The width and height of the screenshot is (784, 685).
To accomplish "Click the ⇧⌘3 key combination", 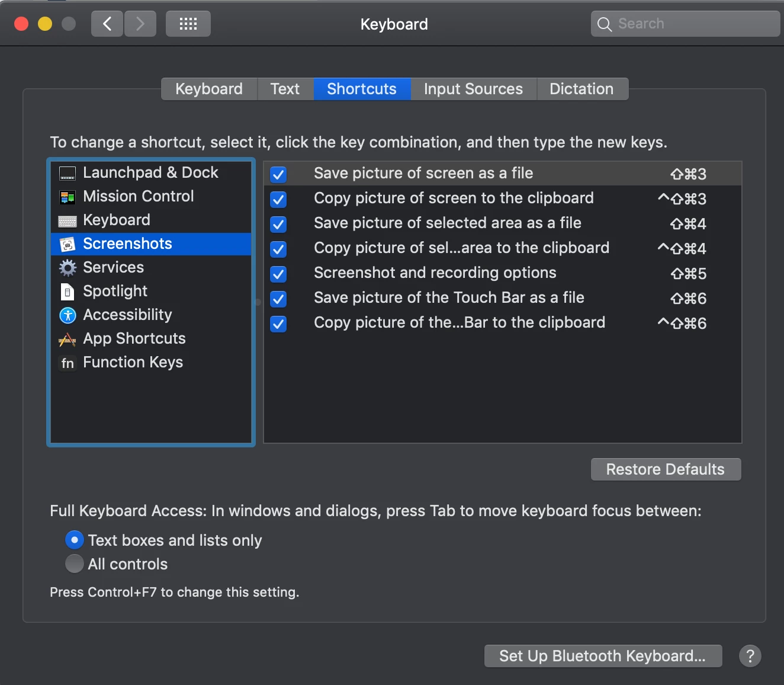I will [x=688, y=174].
